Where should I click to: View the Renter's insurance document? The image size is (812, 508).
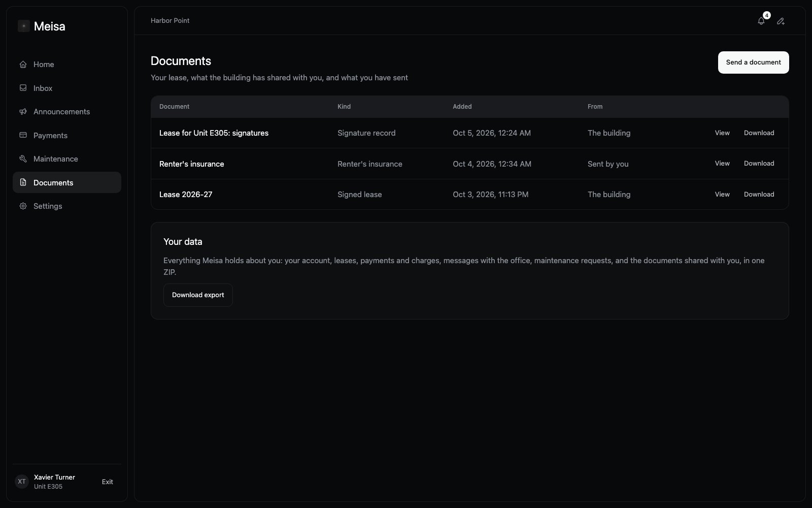pos(722,164)
